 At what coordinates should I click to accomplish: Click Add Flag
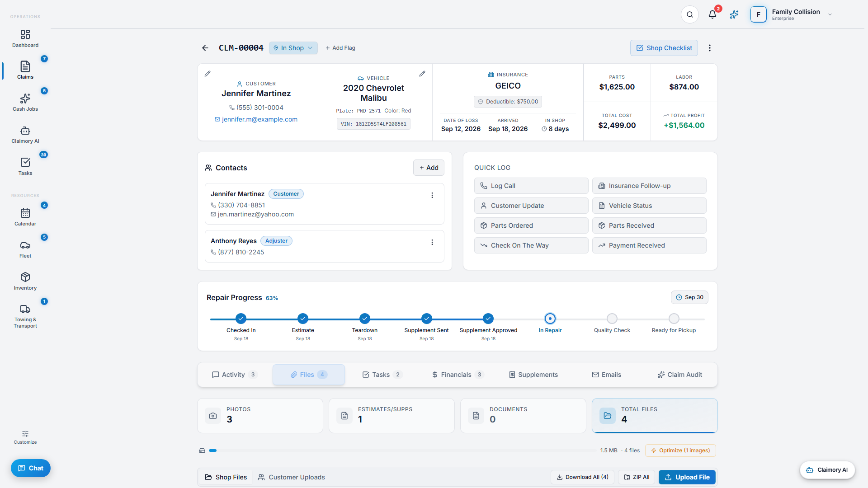340,48
